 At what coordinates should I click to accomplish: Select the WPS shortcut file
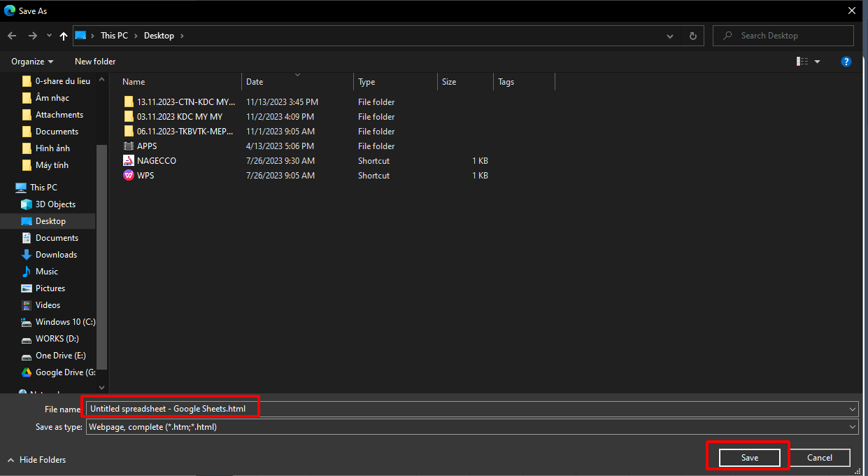point(145,176)
